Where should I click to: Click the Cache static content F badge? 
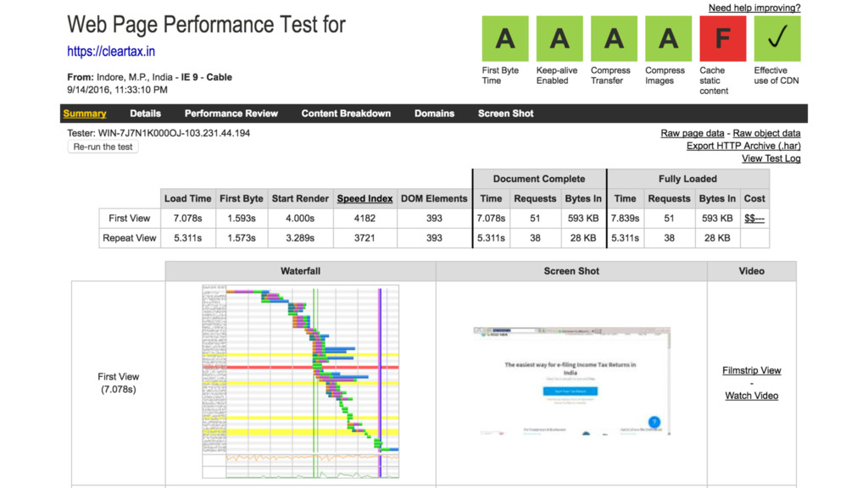[722, 38]
